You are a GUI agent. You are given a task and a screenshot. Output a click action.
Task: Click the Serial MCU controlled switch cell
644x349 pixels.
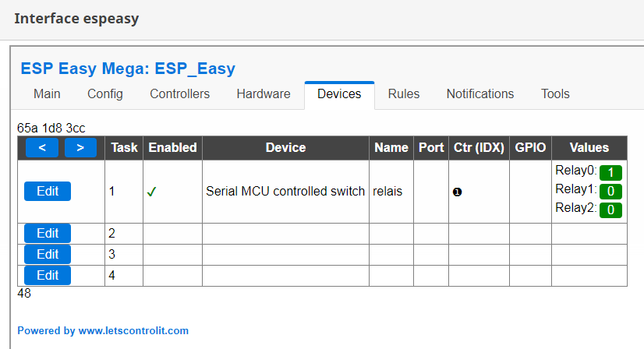point(285,192)
